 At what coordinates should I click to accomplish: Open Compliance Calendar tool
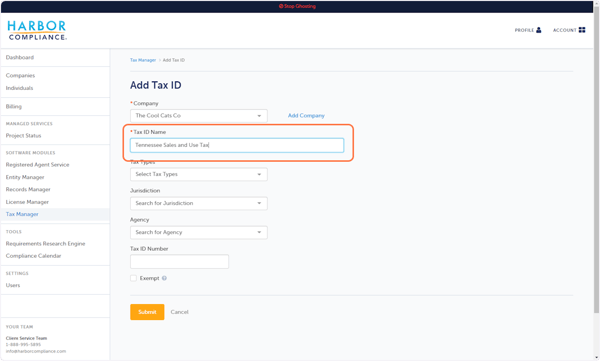tap(33, 256)
